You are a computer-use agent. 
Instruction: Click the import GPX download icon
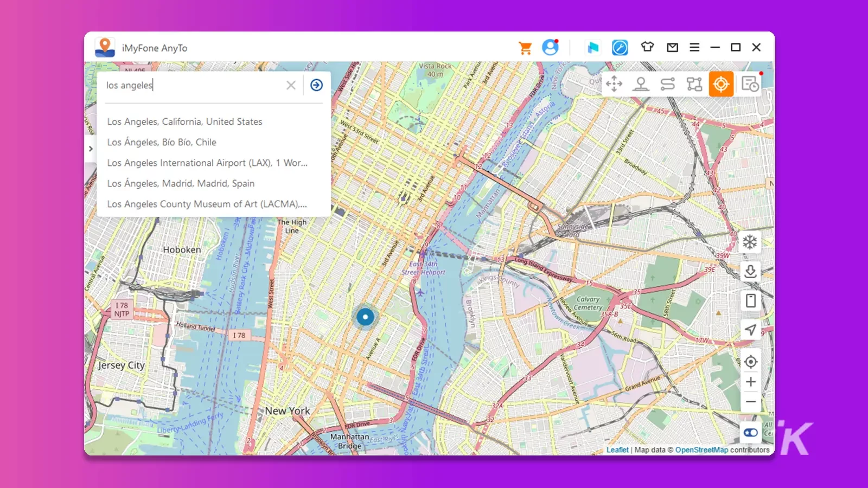coord(750,271)
